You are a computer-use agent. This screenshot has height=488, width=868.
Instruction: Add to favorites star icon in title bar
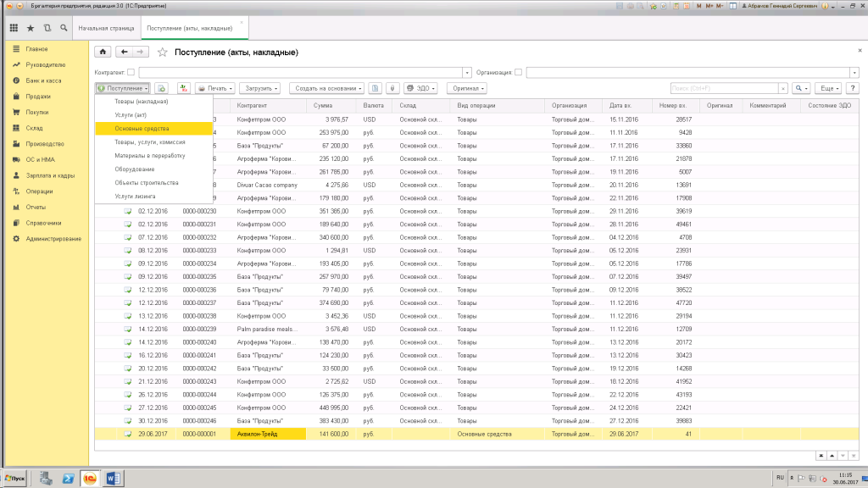point(654,6)
